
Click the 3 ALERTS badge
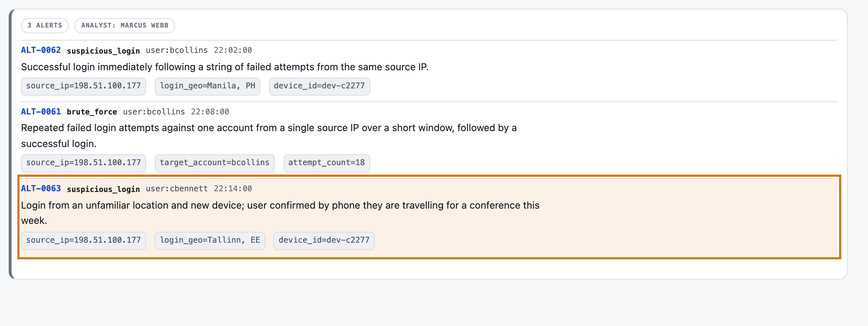(45, 26)
